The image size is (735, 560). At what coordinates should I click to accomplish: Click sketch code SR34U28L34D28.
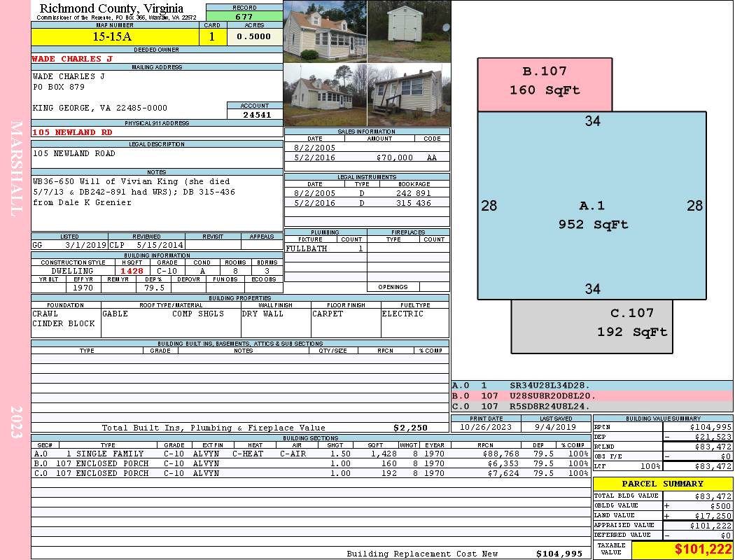point(549,386)
